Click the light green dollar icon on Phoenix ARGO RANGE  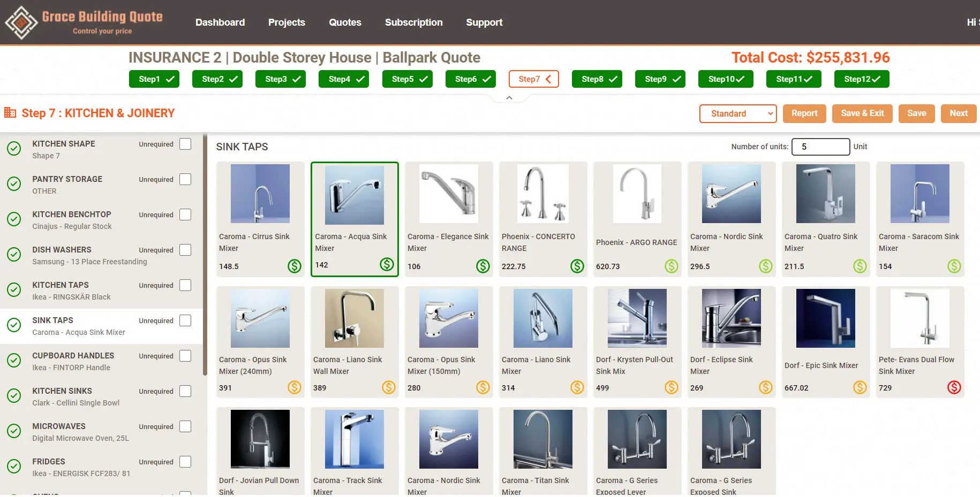coord(671,266)
